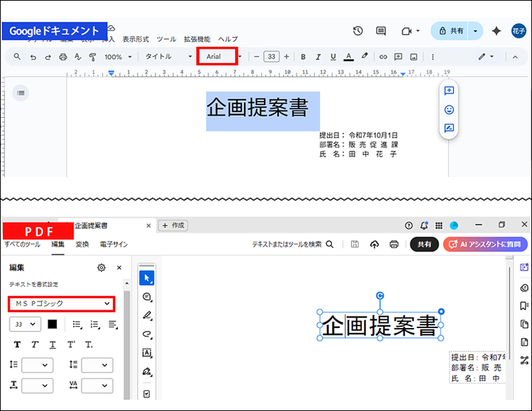The height and width of the screenshot is (411, 532).
Task: Select the highlighter pen tool in Acrobat toolbar
Action: point(147,315)
